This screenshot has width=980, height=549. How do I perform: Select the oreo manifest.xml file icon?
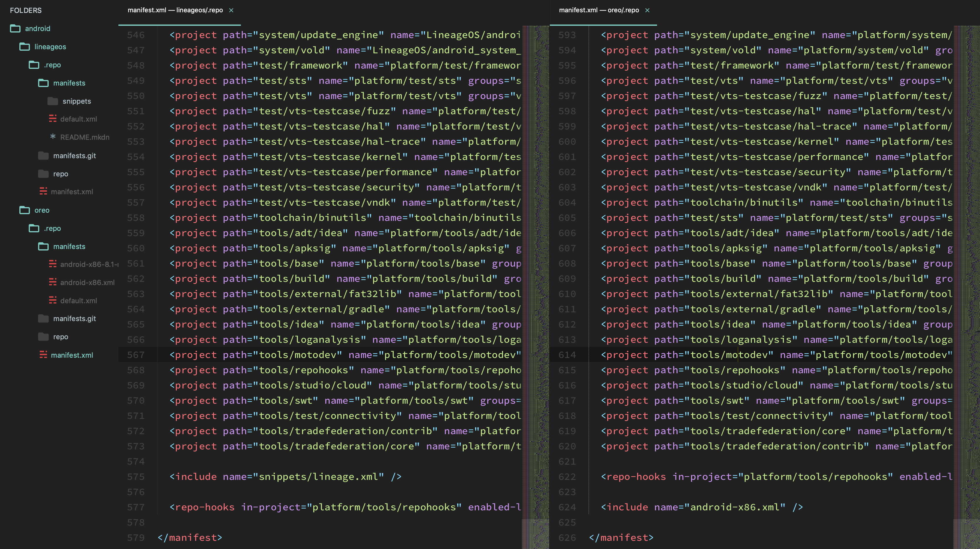click(43, 355)
